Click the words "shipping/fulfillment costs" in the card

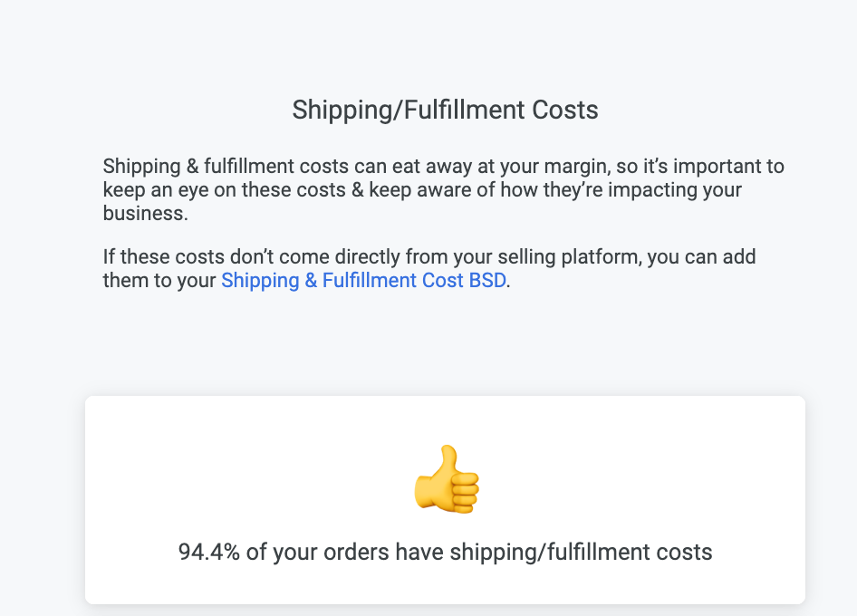pyautogui.click(x=581, y=552)
